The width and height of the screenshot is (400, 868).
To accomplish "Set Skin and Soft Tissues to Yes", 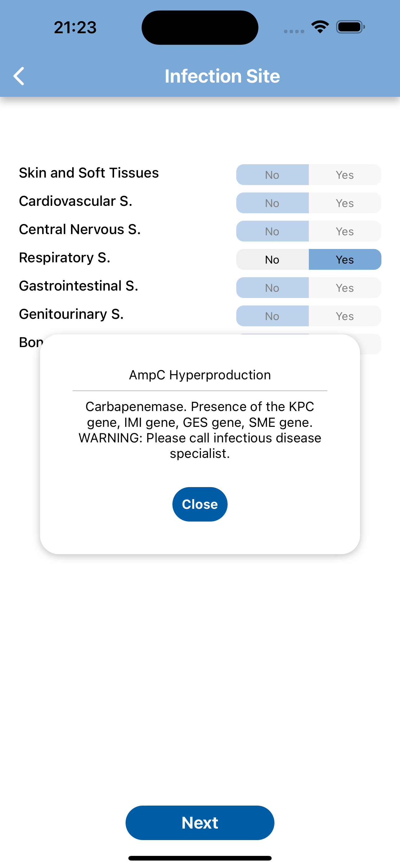I will [x=345, y=174].
